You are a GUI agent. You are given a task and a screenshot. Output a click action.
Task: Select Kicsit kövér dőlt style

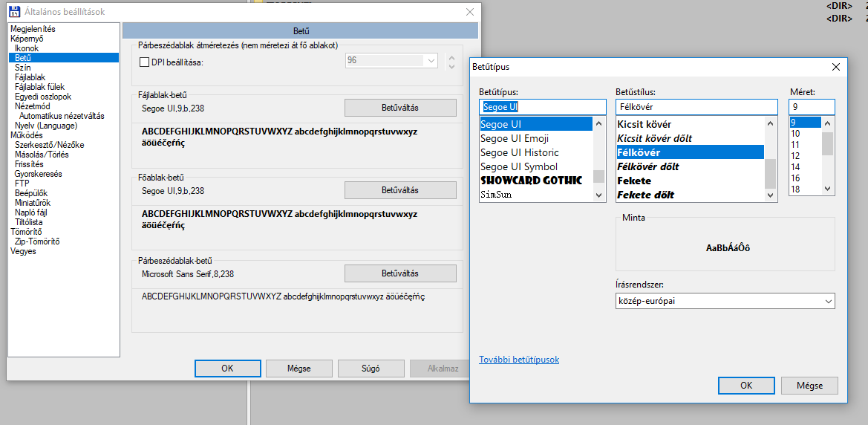point(654,138)
